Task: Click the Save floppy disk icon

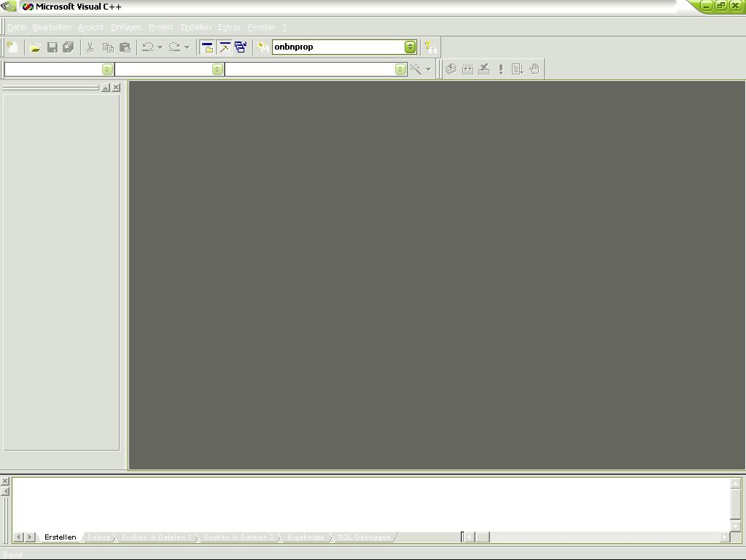Action: pyautogui.click(x=53, y=47)
